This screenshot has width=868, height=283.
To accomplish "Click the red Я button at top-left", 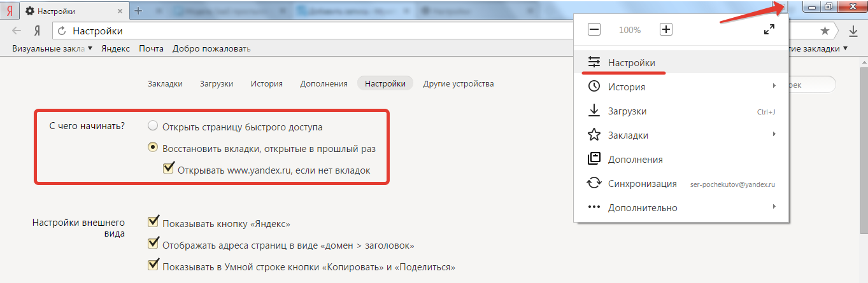I will 9,11.
